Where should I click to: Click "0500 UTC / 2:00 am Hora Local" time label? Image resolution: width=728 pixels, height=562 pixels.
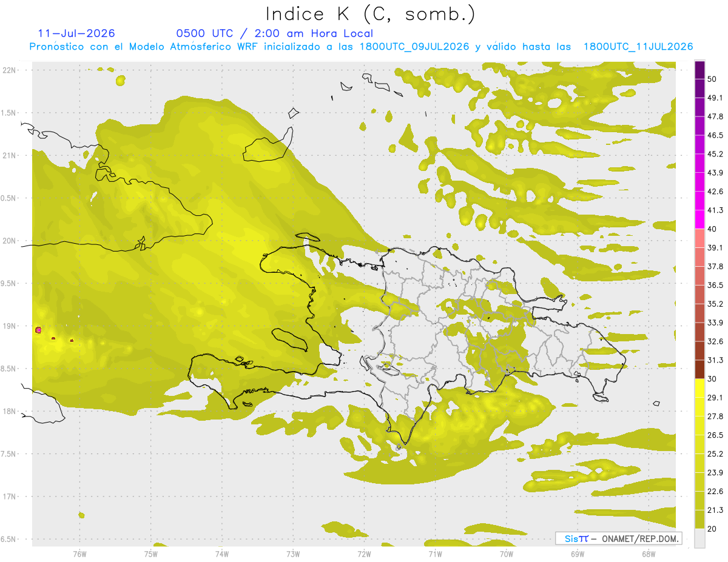tap(275, 33)
